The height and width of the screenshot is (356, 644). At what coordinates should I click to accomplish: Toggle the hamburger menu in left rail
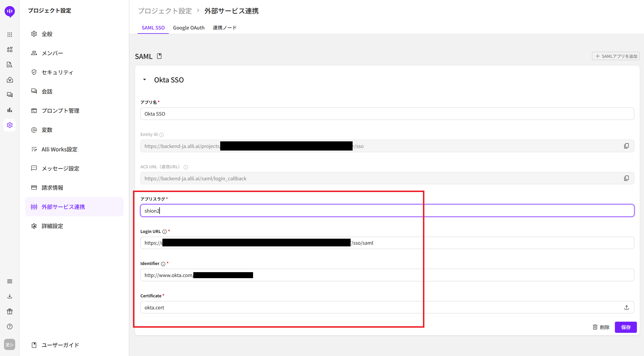point(10,281)
